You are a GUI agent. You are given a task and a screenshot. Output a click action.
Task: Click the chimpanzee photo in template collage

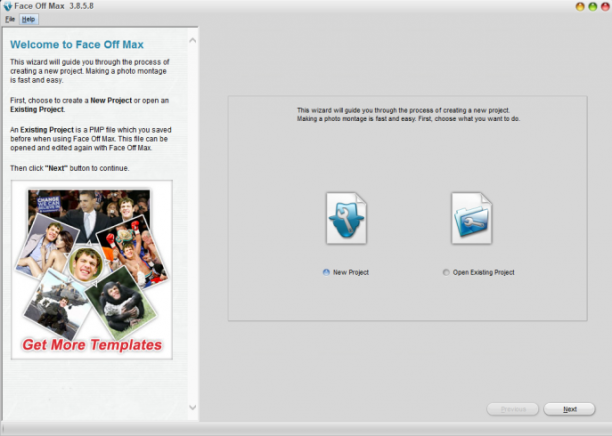tap(121, 303)
